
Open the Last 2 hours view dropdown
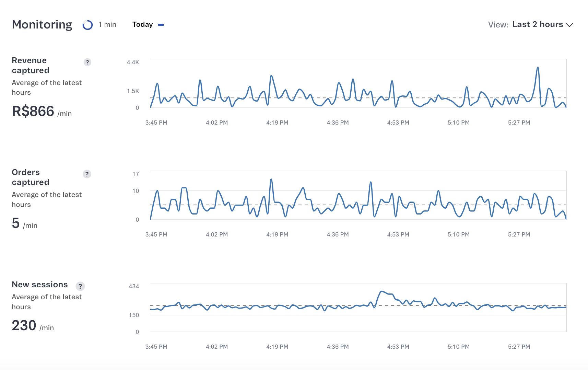(x=537, y=24)
